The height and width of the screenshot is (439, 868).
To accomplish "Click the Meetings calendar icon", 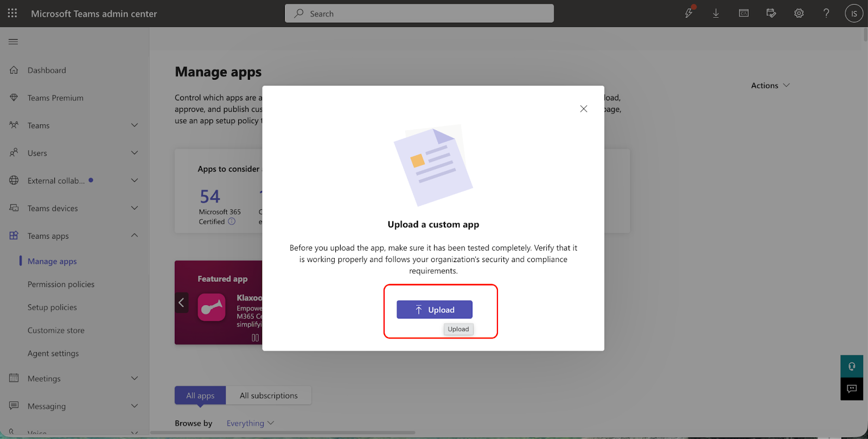I will 14,378.
